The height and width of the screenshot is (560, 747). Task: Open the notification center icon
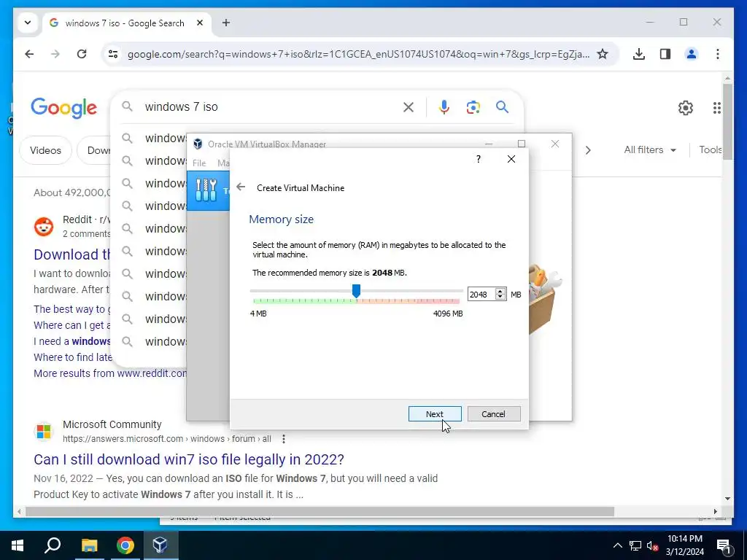point(724,545)
